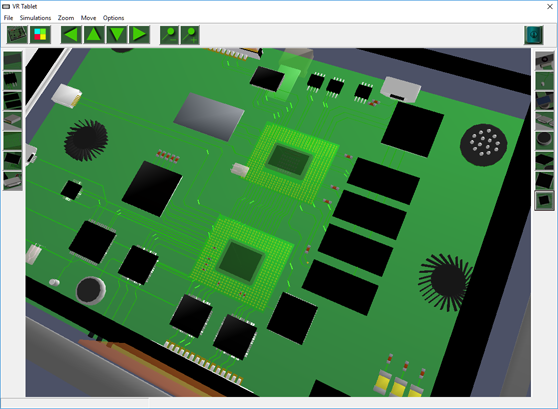Viewport: 558px width, 409px height.
Task: Open the Zoom menu
Action: pos(66,18)
